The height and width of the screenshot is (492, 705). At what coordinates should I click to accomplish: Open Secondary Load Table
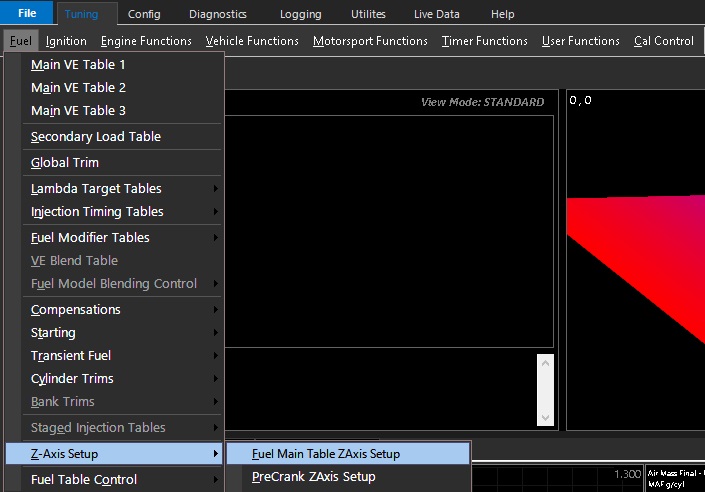pyautogui.click(x=95, y=137)
